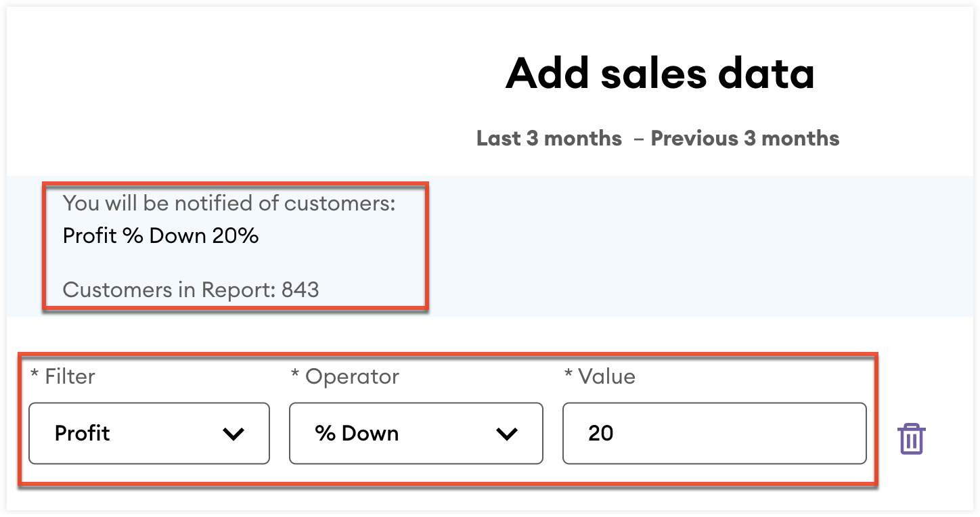Select the Previous 3 months period
The image size is (980, 517).
point(744,139)
